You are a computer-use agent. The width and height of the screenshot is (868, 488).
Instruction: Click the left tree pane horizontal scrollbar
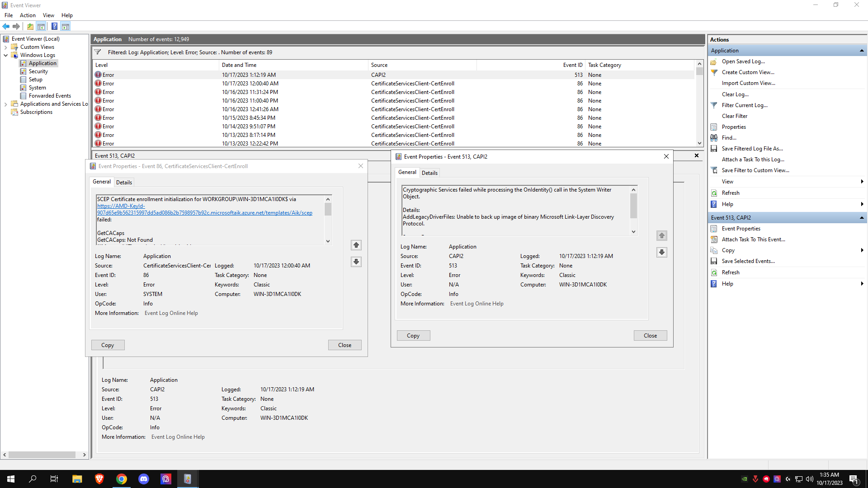[42, 455]
